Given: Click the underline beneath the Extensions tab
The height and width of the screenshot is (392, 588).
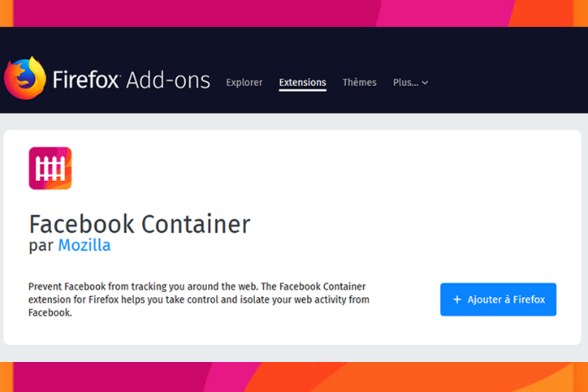Looking at the screenshot, I should point(302,91).
